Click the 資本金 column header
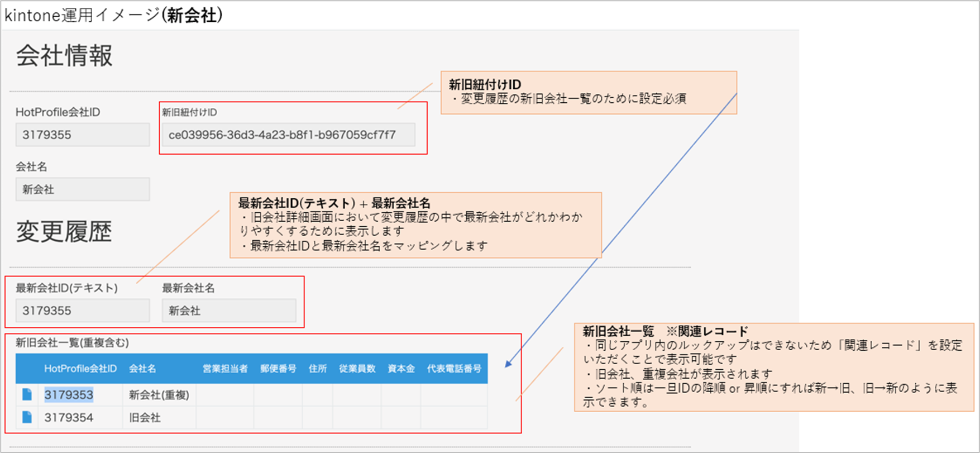 point(401,369)
